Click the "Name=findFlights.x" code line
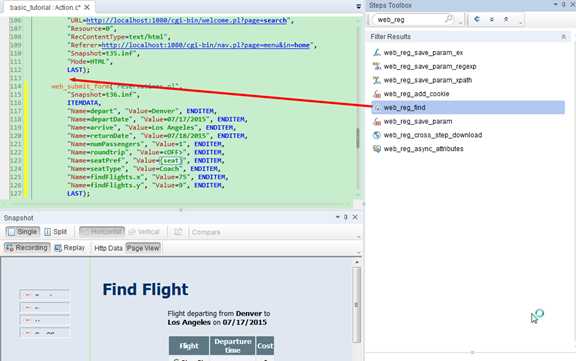 click(148, 177)
